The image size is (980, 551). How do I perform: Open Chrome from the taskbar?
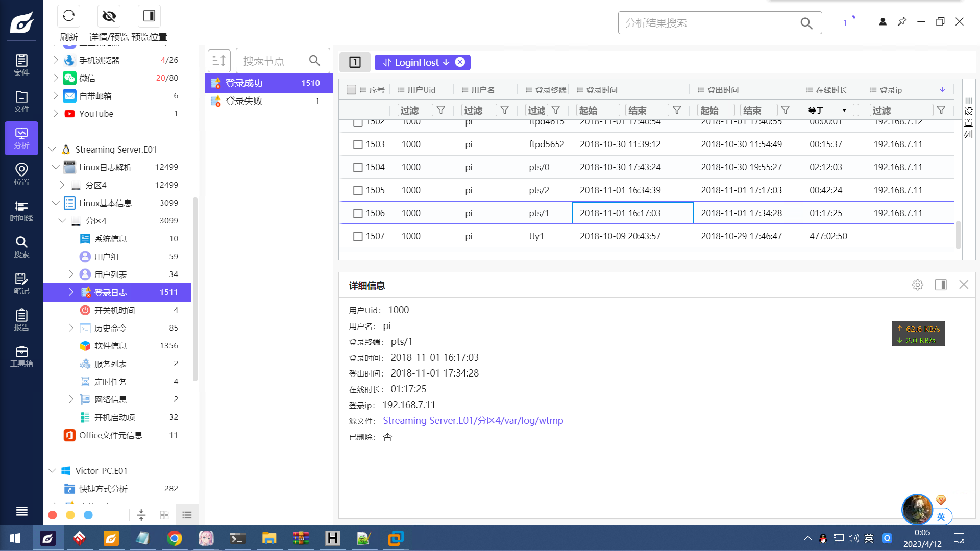click(x=175, y=538)
